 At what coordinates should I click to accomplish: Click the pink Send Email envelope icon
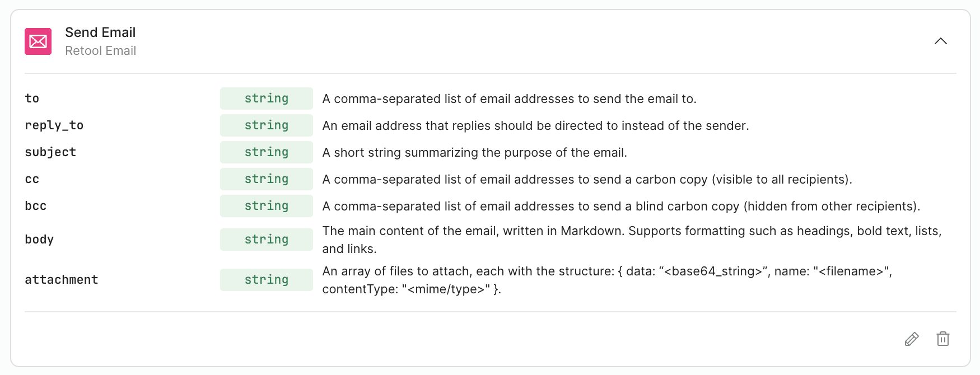38,41
